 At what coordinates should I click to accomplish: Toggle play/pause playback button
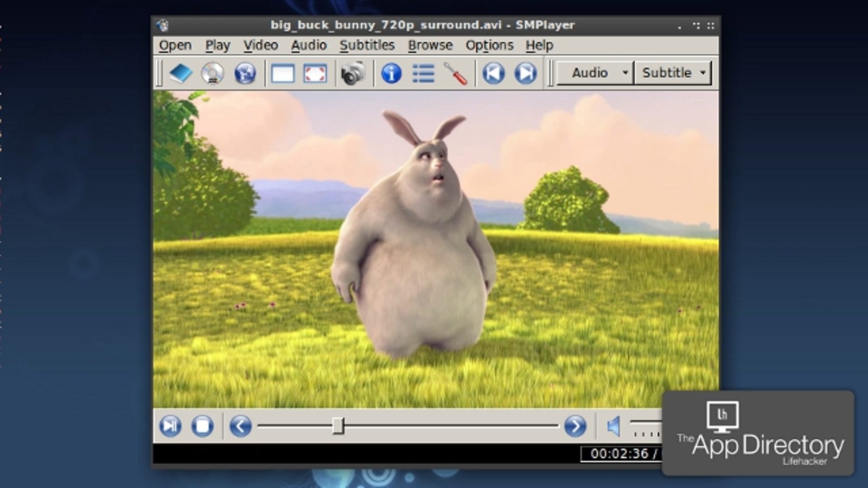tap(170, 426)
